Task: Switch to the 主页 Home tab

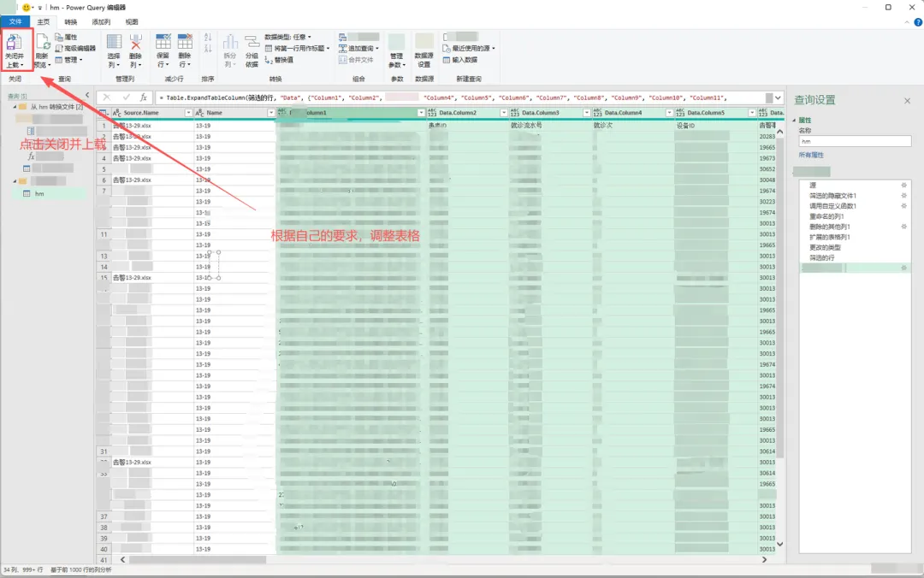Action: pyautogui.click(x=44, y=21)
